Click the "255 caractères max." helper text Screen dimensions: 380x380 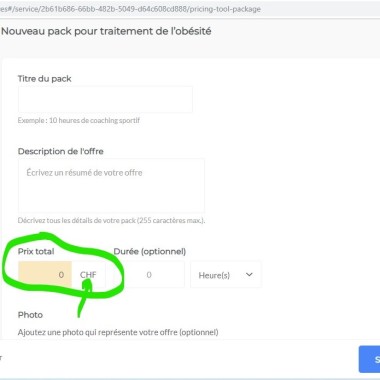pos(170,220)
